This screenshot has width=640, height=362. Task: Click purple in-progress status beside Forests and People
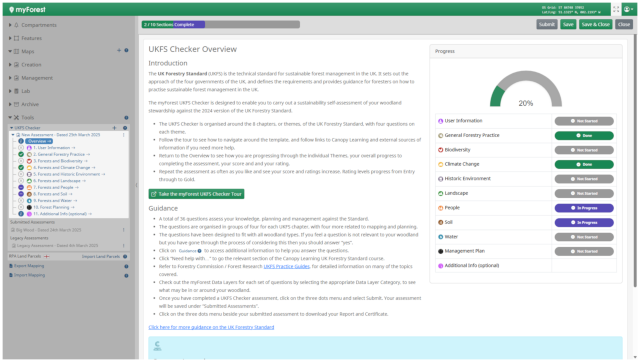[x=21, y=187]
